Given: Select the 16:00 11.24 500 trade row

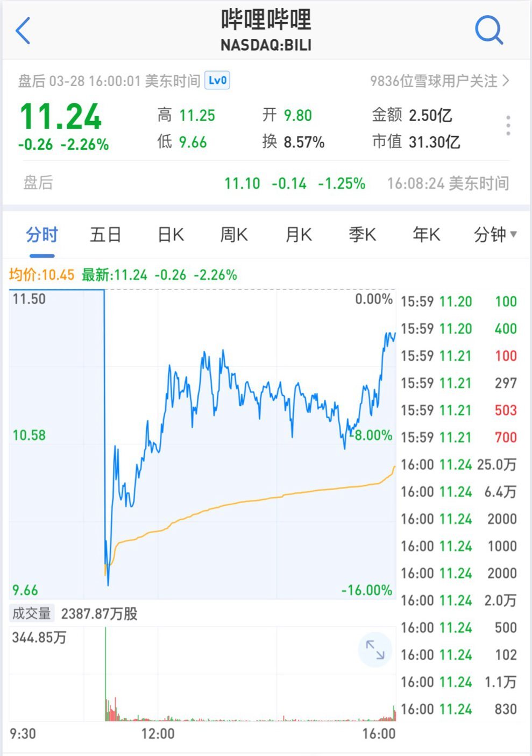Looking at the screenshot, I should coord(459,627).
